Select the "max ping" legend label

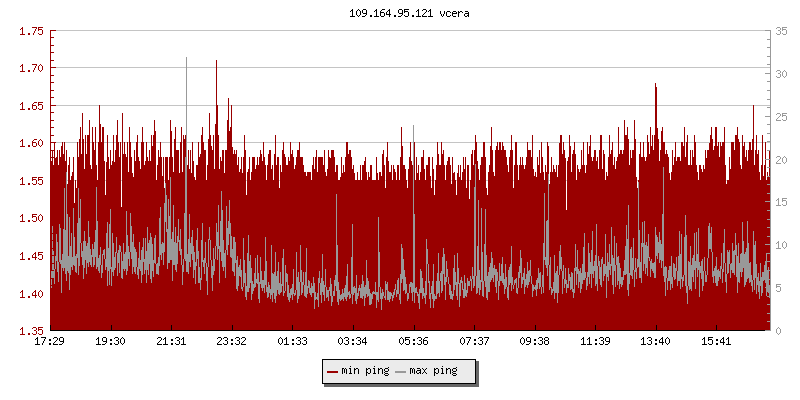[x=434, y=371]
